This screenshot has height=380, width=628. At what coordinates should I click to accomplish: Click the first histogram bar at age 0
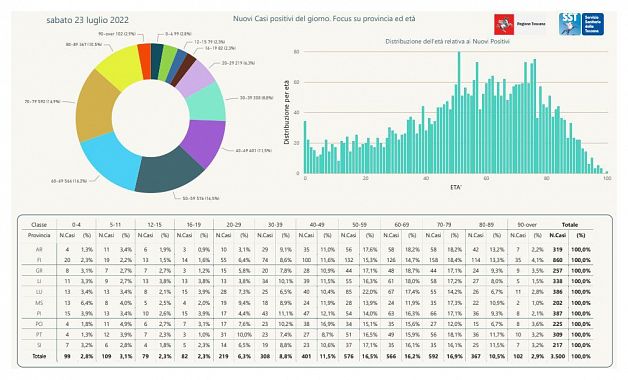(x=305, y=147)
